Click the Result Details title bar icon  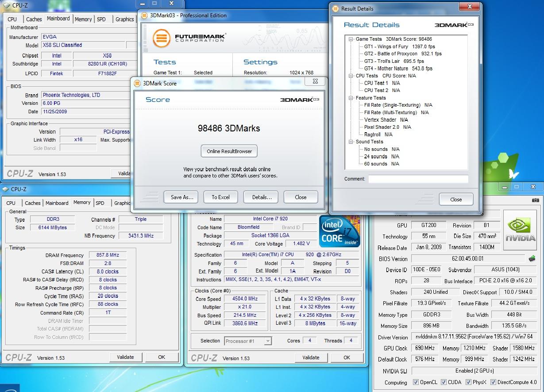tap(336, 8)
